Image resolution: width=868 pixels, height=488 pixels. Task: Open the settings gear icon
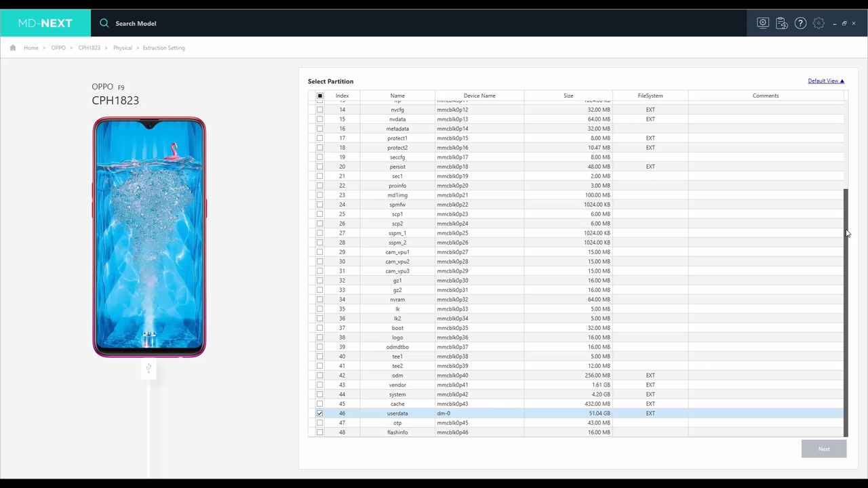(818, 23)
